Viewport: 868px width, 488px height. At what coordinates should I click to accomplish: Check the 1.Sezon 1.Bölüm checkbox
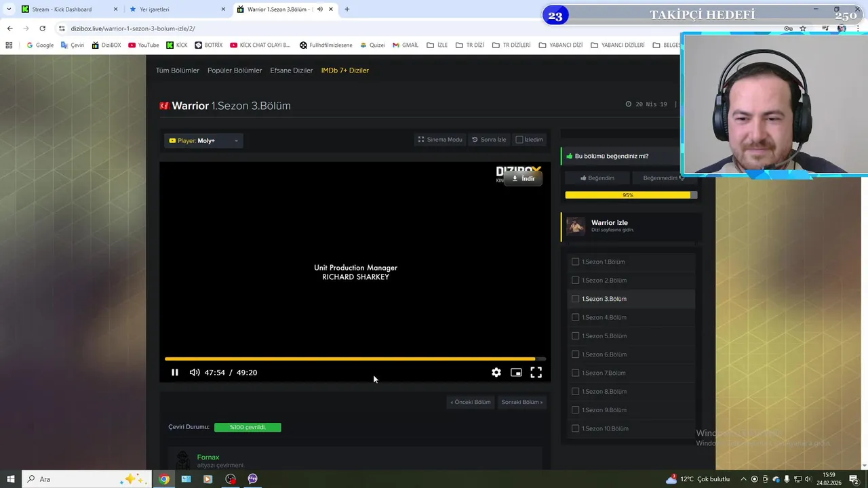click(x=575, y=262)
